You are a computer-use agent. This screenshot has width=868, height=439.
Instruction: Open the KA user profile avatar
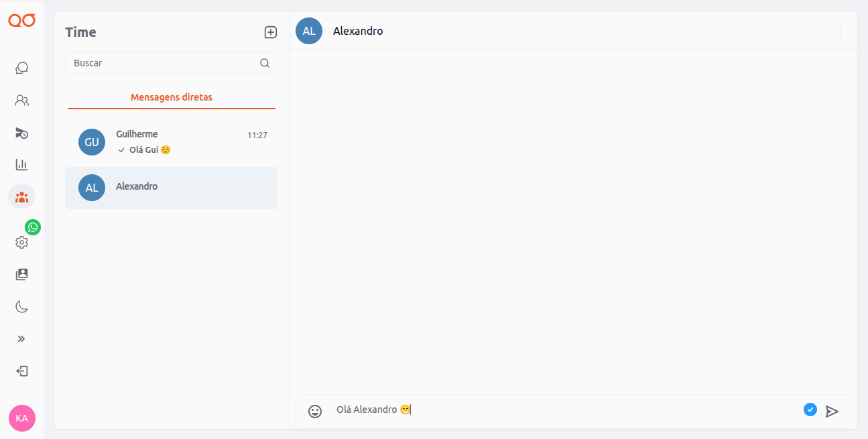click(x=21, y=418)
